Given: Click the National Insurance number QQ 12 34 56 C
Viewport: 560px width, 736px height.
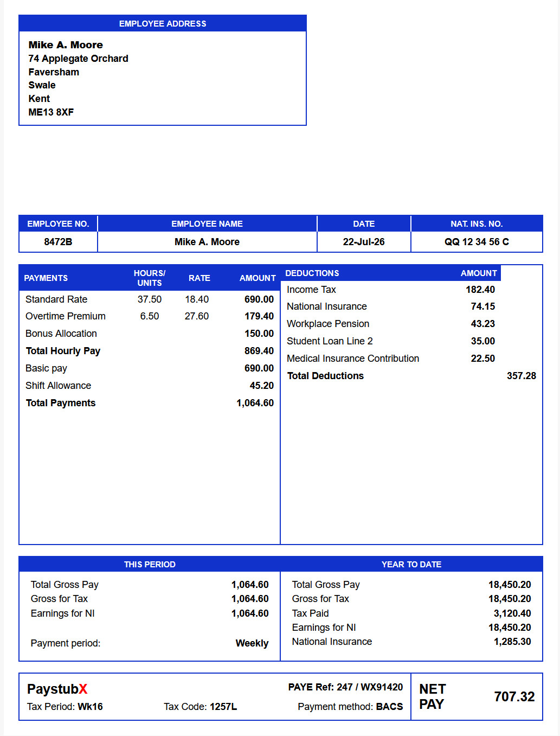Looking at the screenshot, I should click(x=477, y=242).
